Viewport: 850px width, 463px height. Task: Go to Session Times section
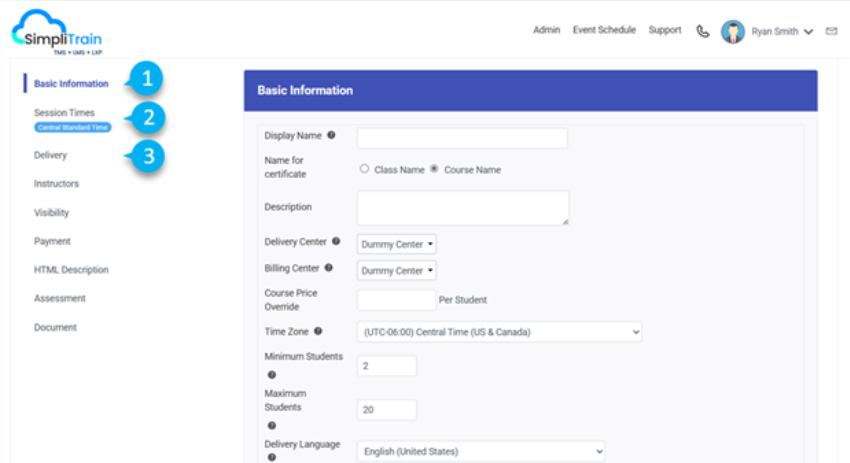[64, 113]
